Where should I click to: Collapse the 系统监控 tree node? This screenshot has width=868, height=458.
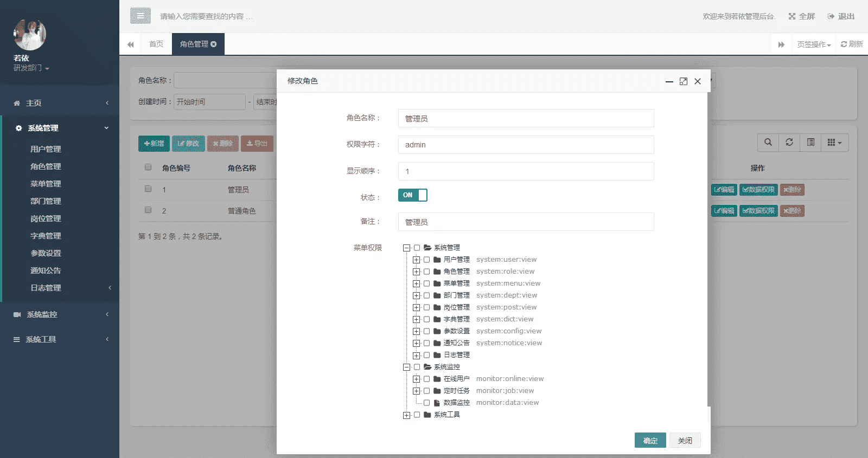coord(406,367)
